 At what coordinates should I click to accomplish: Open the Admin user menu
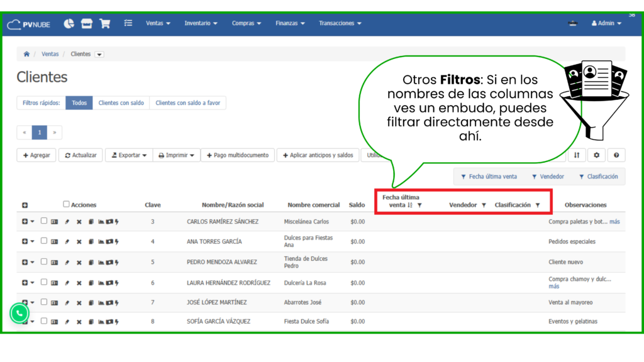[x=606, y=23]
